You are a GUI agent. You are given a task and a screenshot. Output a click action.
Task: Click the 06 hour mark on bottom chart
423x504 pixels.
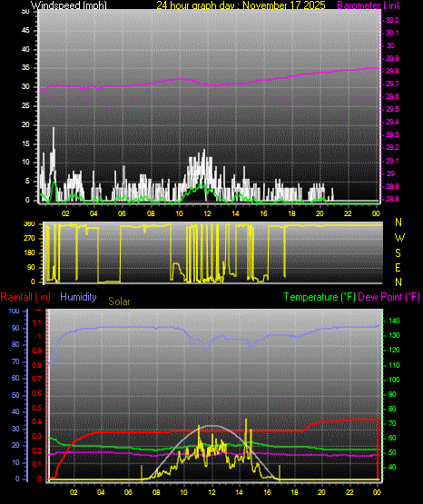point(128,492)
